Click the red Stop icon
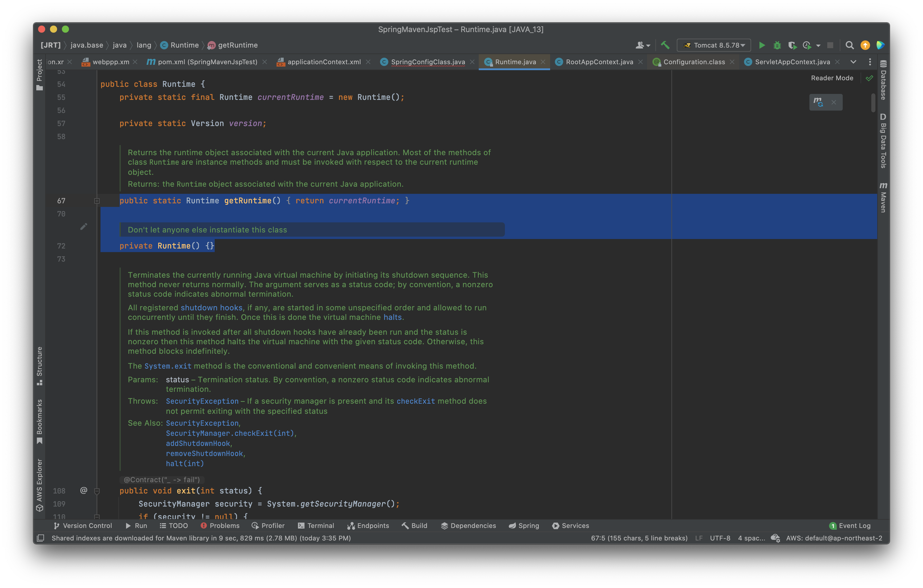Viewport: 923px width, 588px height. [830, 45]
